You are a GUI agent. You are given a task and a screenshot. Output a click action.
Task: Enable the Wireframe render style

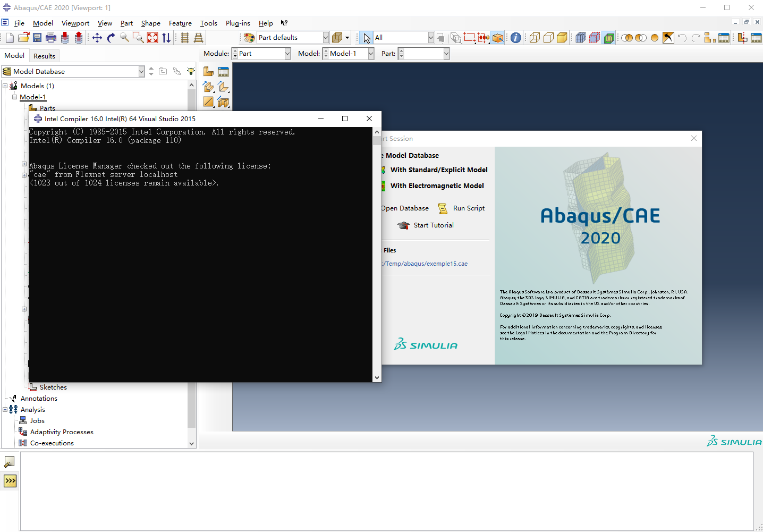(x=535, y=38)
